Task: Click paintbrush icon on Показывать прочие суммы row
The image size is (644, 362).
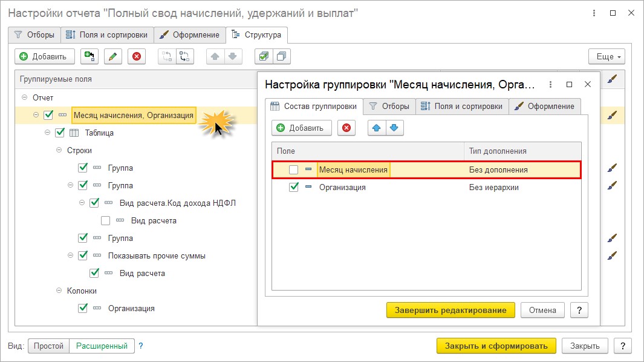Action: point(612,256)
